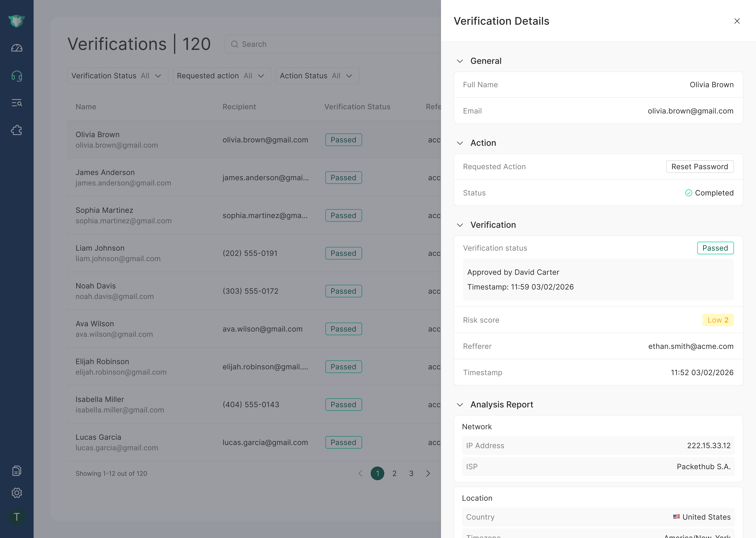
Task: Open the documents icon in the sidebar
Action: (x=17, y=471)
